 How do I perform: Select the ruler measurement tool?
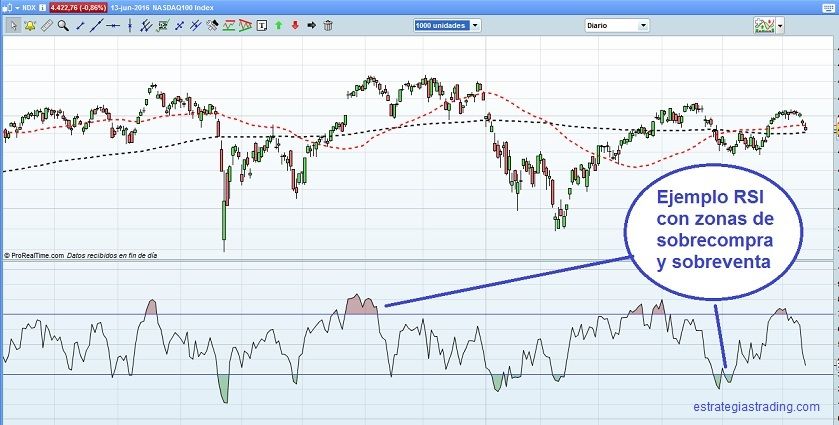(46, 25)
